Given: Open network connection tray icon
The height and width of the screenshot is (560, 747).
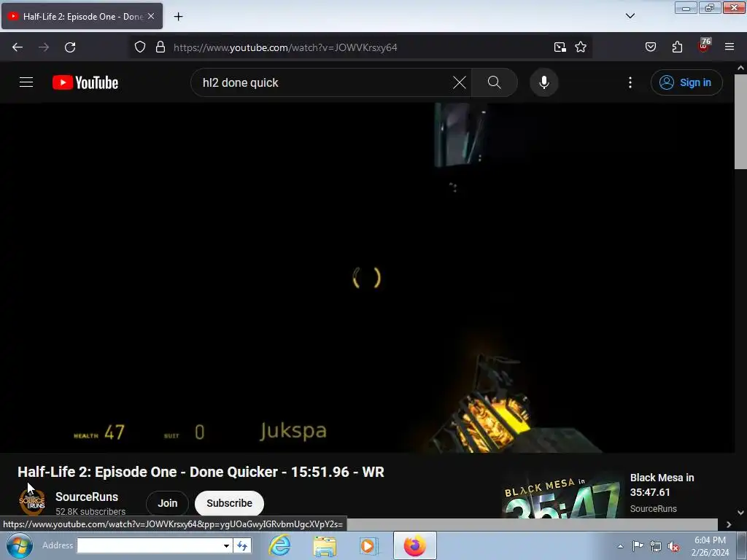Looking at the screenshot, I should pos(656,546).
